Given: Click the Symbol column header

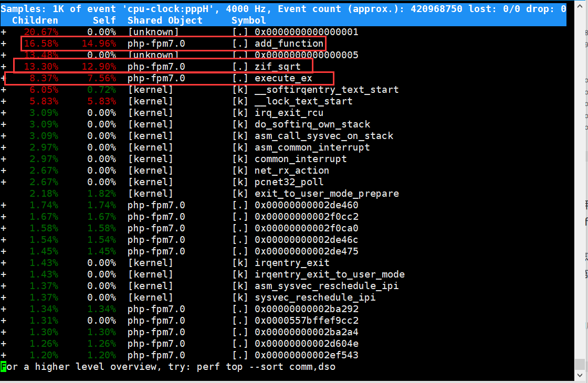Looking at the screenshot, I should [x=249, y=20].
